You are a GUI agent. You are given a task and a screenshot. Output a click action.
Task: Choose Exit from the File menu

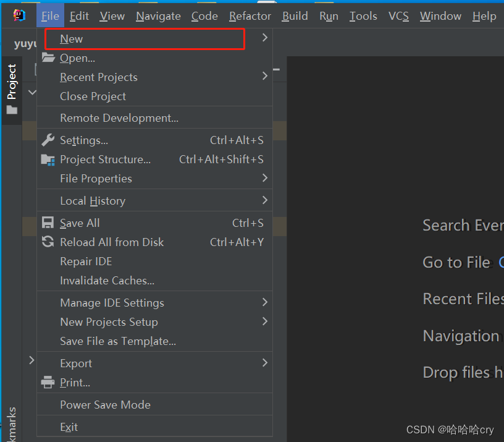click(154, 427)
